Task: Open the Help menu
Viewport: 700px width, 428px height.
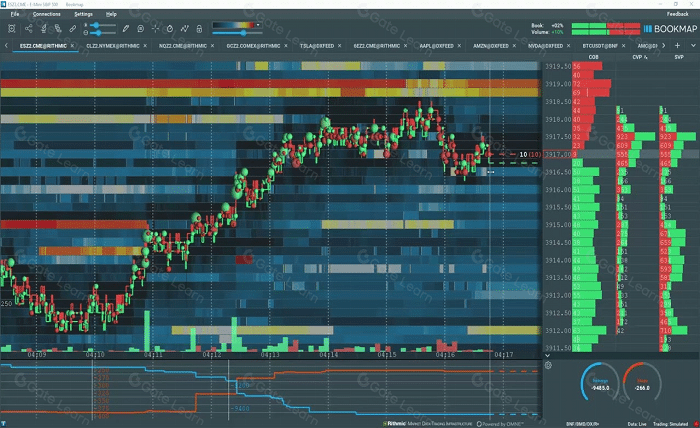Action: click(111, 14)
